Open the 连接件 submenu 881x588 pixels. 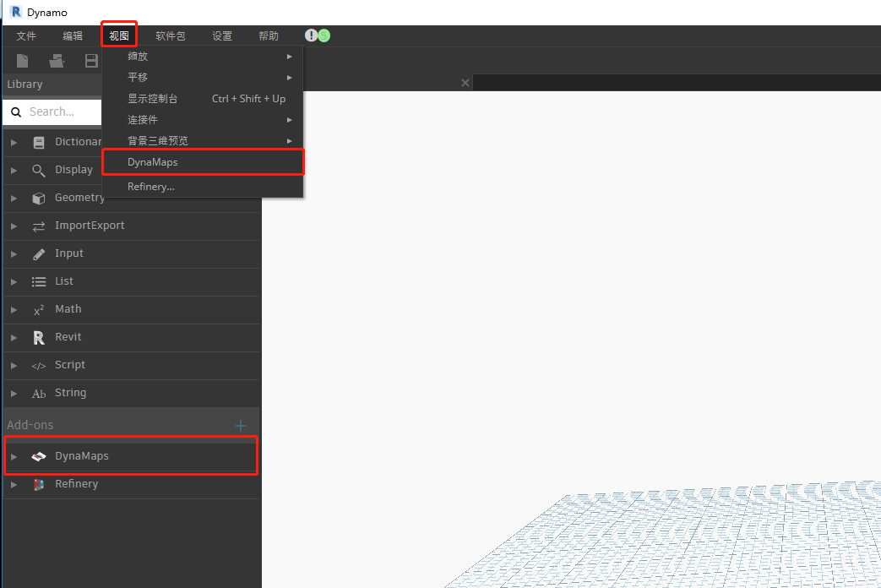(203, 120)
